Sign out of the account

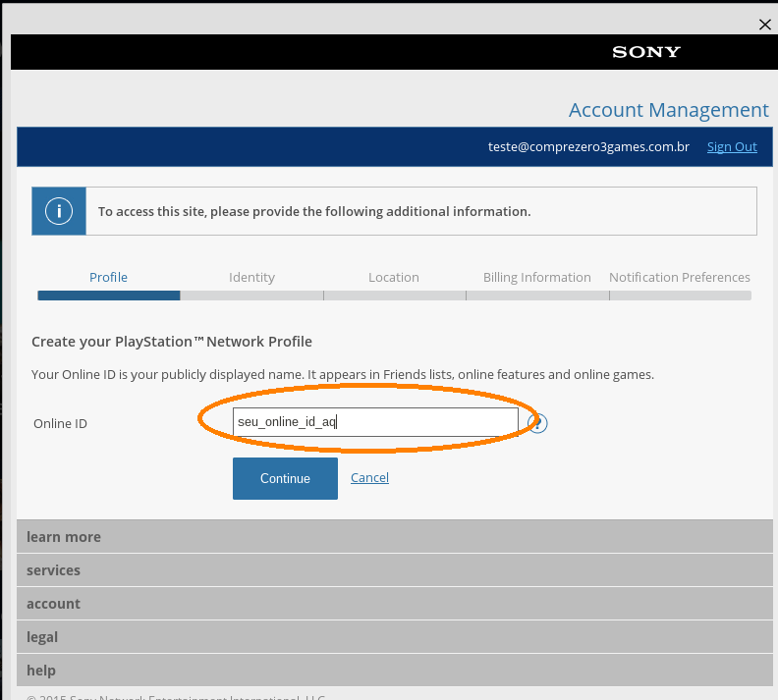click(x=732, y=146)
